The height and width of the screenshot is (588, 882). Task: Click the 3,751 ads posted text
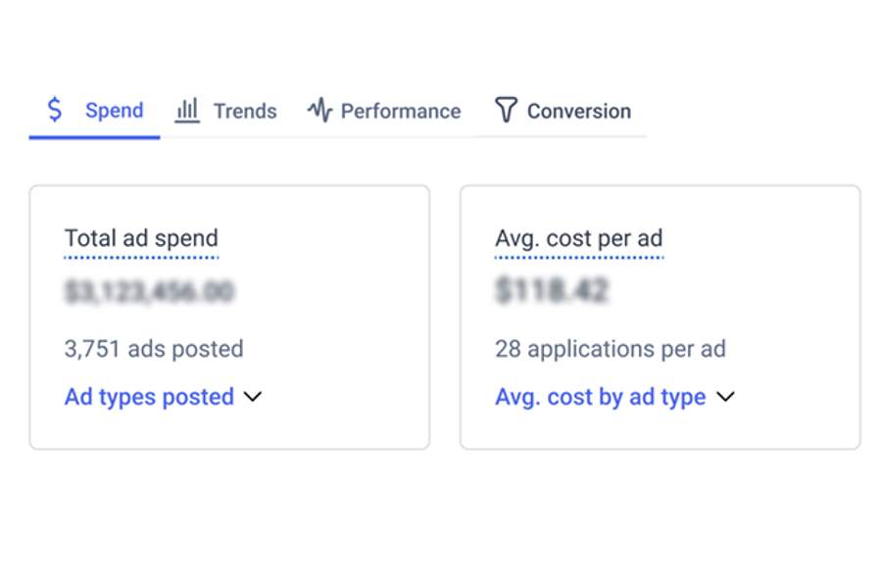click(154, 349)
